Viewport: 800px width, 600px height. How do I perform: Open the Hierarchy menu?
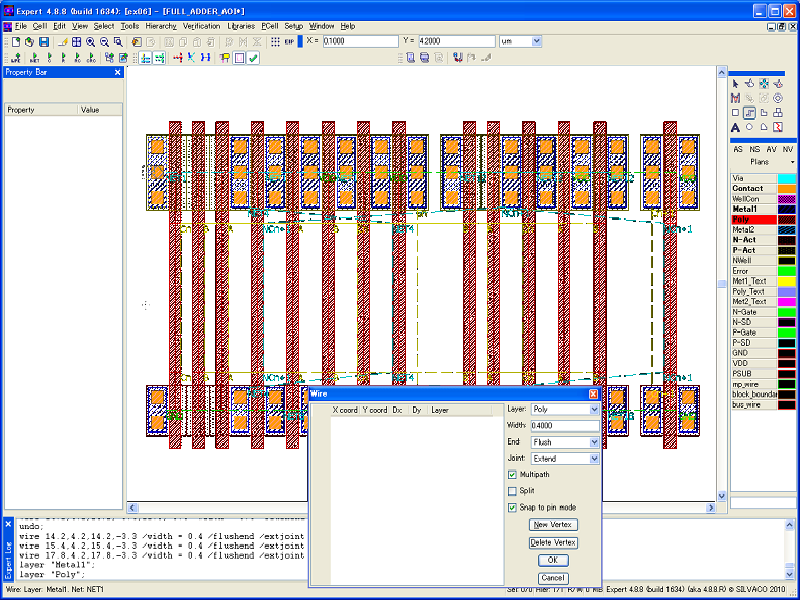tap(161, 25)
